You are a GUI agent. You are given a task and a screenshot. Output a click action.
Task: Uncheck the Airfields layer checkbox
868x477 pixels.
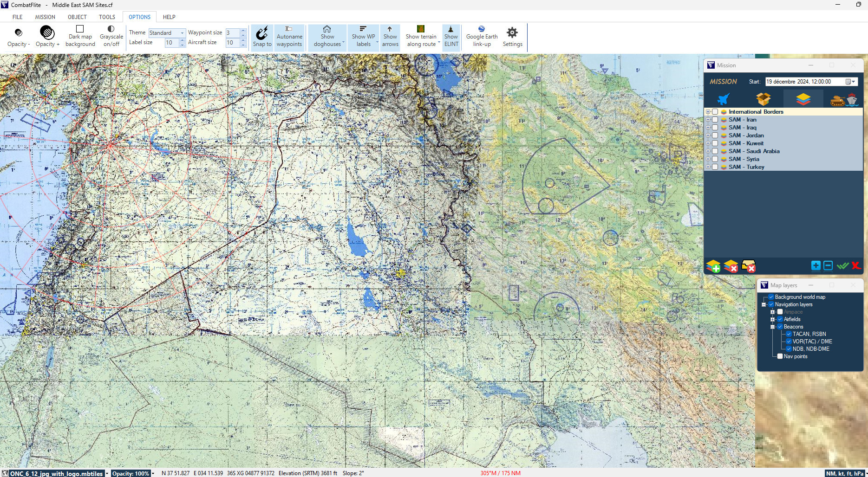[780, 319]
